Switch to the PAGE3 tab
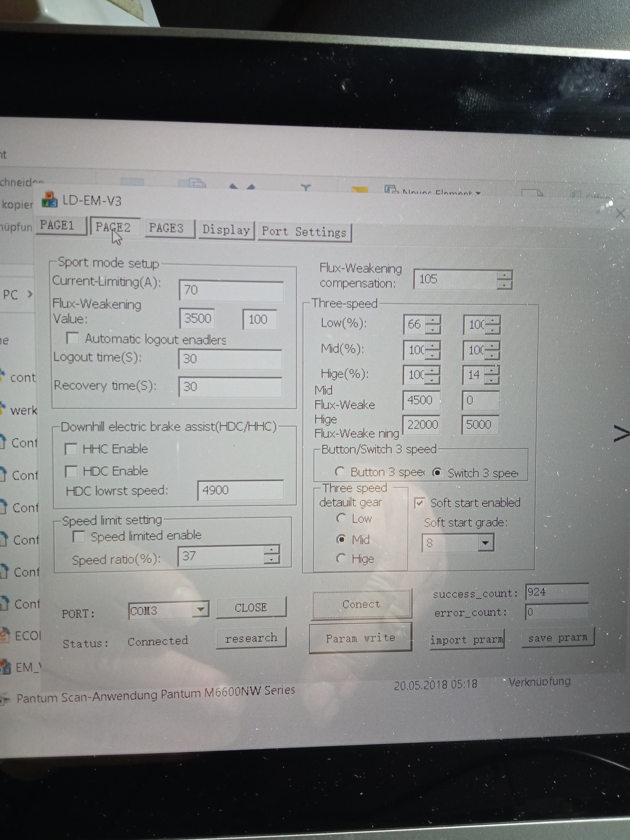The image size is (630, 840). [166, 228]
